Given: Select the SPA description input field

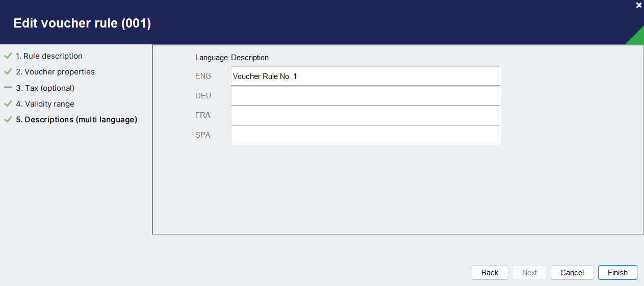Looking at the screenshot, I should pos(366,135).
